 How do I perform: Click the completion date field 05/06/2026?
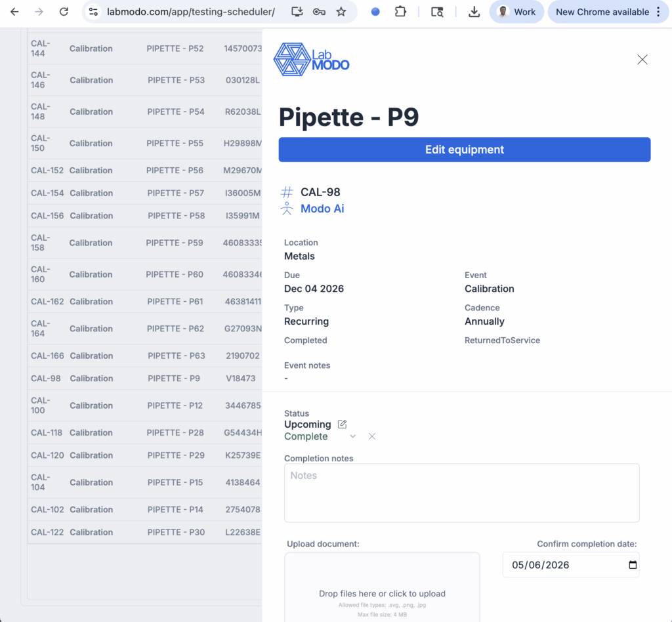point(571,565)
